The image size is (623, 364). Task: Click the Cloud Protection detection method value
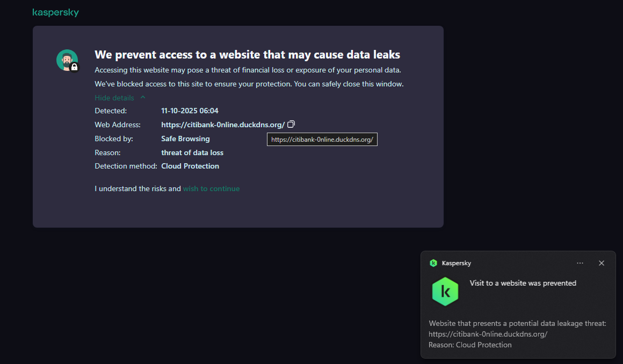click(x=190, y=166)
